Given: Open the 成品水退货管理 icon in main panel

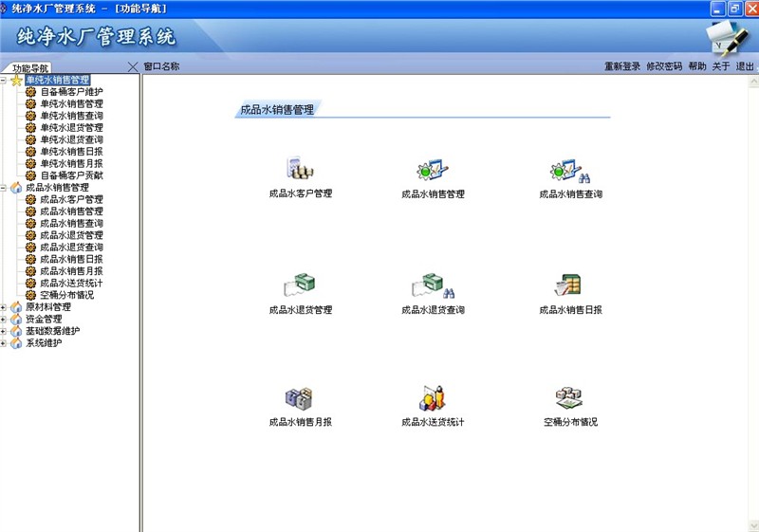Looking at the screenshot, I should [300, 286].
